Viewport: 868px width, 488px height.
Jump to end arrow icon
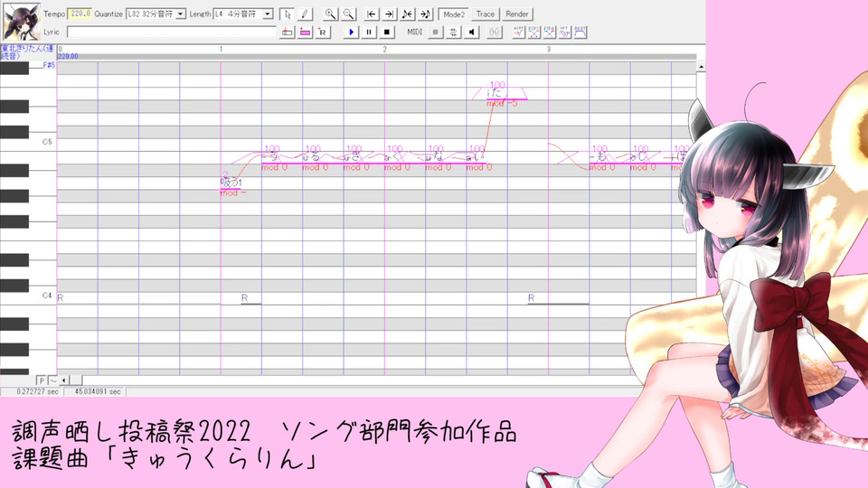[389, 14]
